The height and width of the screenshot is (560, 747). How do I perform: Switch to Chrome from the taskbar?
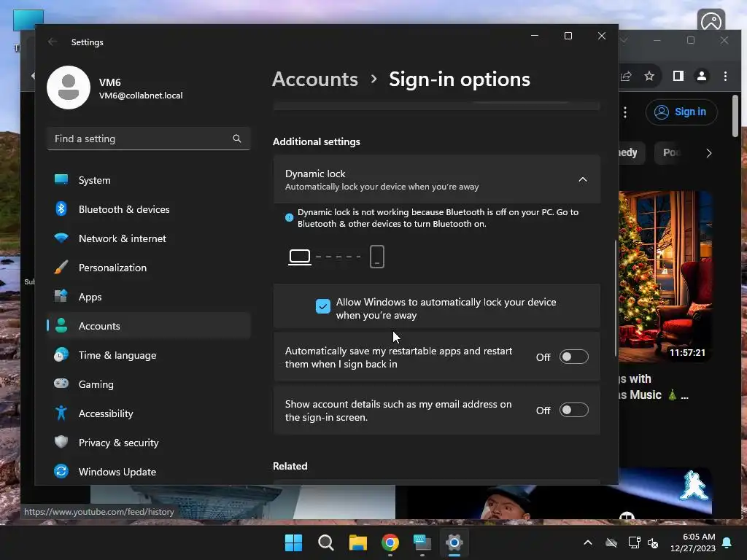390,542
